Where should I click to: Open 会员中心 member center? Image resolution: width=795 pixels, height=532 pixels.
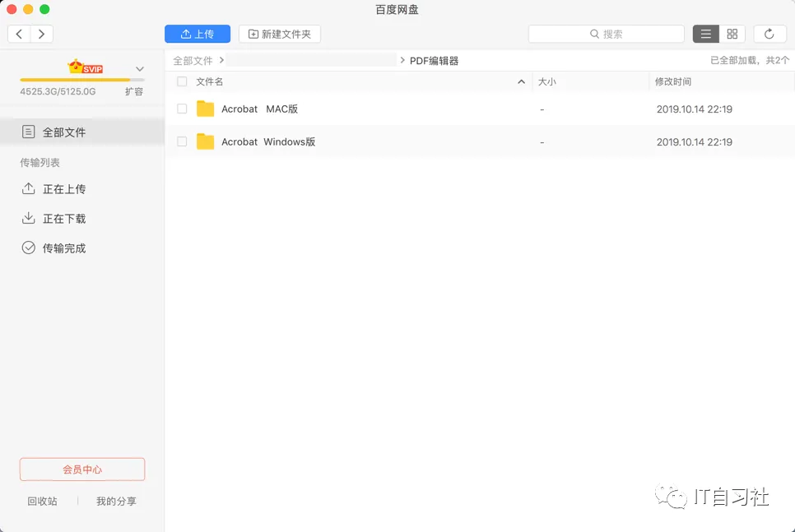click(82, 470)
